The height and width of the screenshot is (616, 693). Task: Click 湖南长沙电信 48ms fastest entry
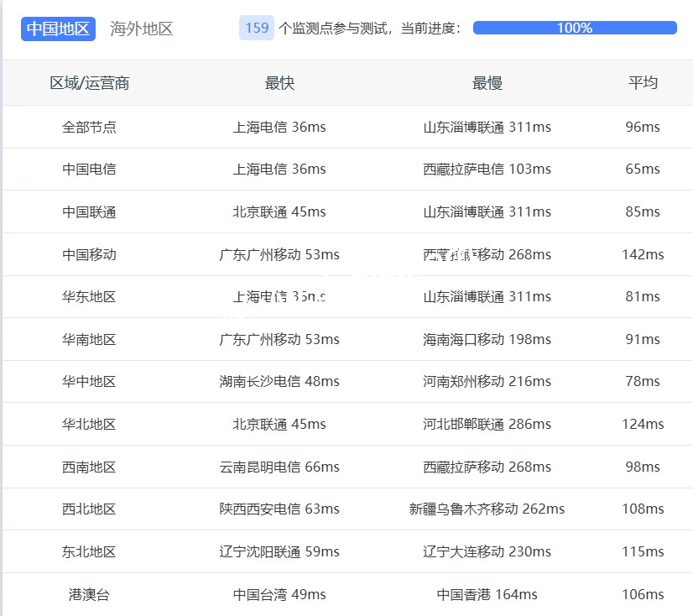click(279, 381)
